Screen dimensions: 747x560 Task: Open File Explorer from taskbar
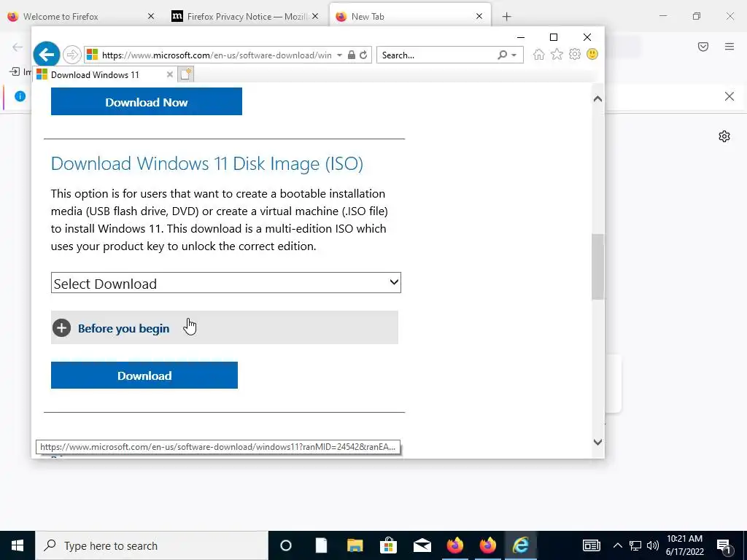pos(355,545)
